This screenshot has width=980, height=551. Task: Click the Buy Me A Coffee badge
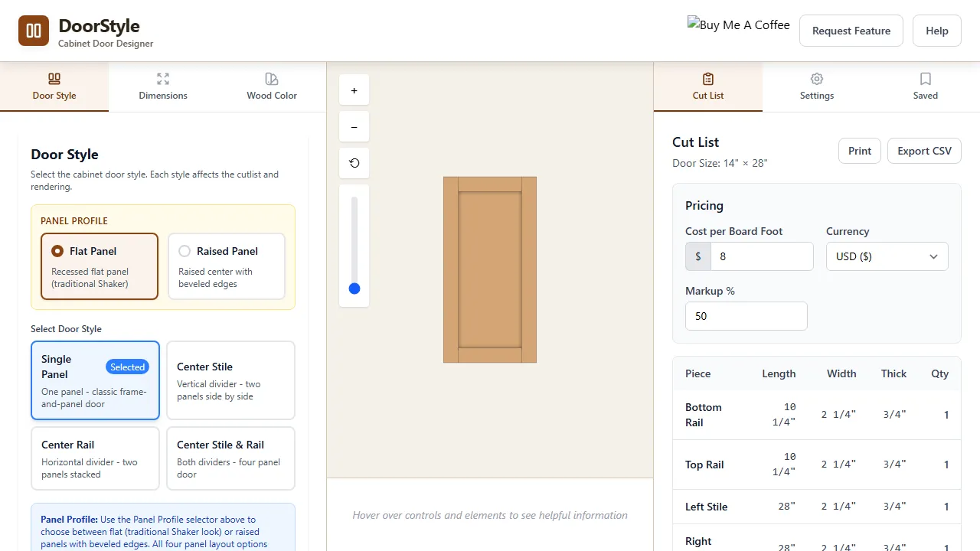[737, 25]
